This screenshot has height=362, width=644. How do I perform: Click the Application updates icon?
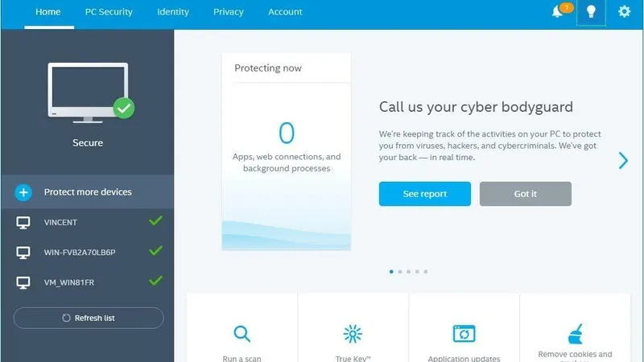[x=464, y=334]
